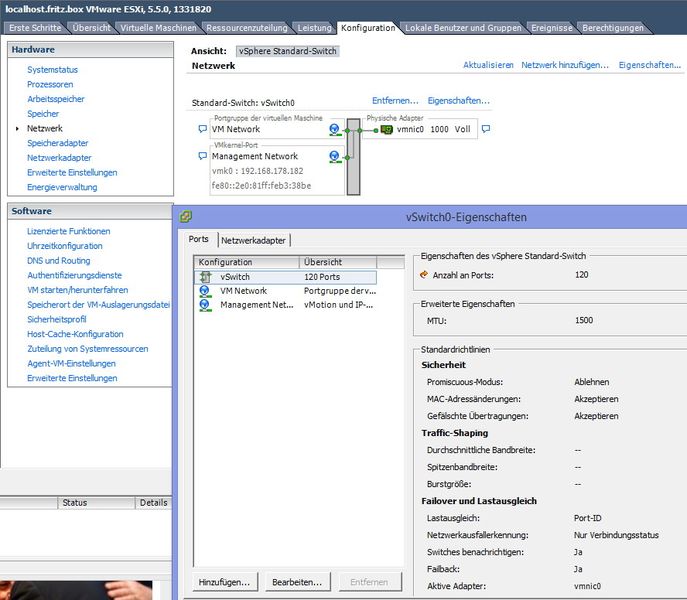The image size is (687, 600).
Task: Click the Hinzufügen button
Action: point(225,582)
